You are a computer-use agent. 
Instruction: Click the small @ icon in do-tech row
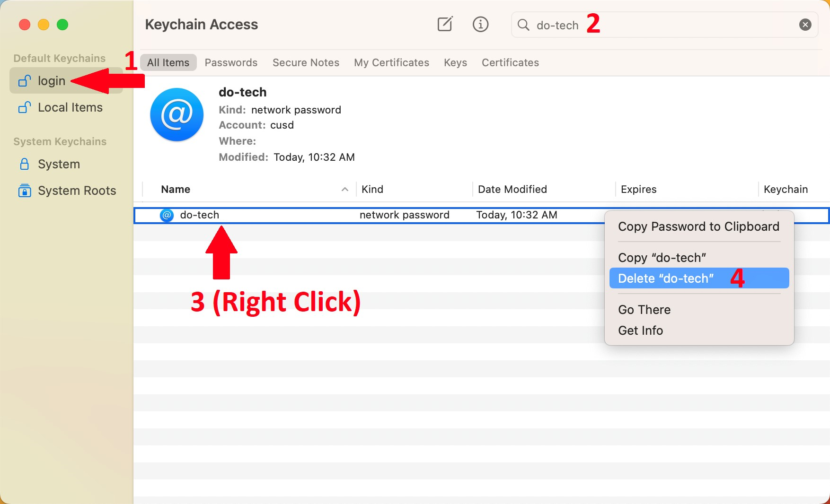[167, 215]
